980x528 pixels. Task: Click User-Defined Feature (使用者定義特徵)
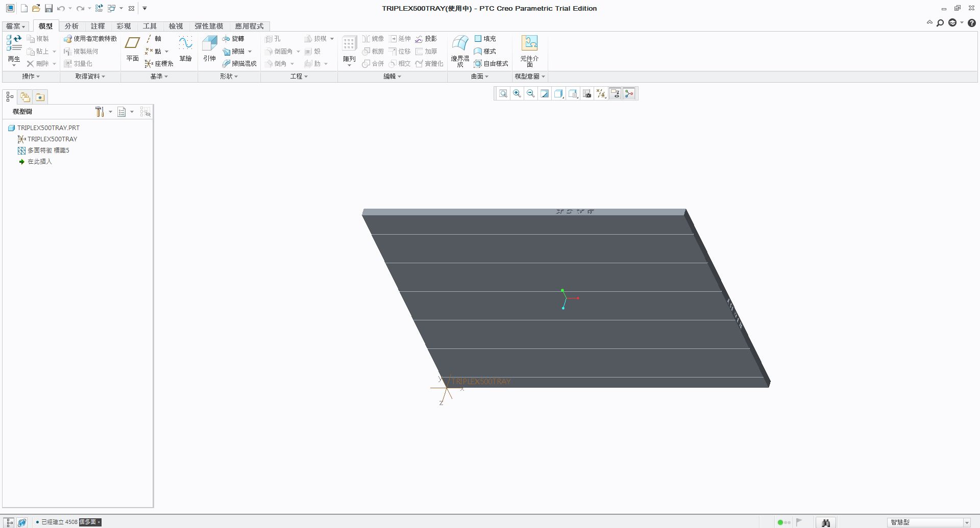[x=90, y=39]
